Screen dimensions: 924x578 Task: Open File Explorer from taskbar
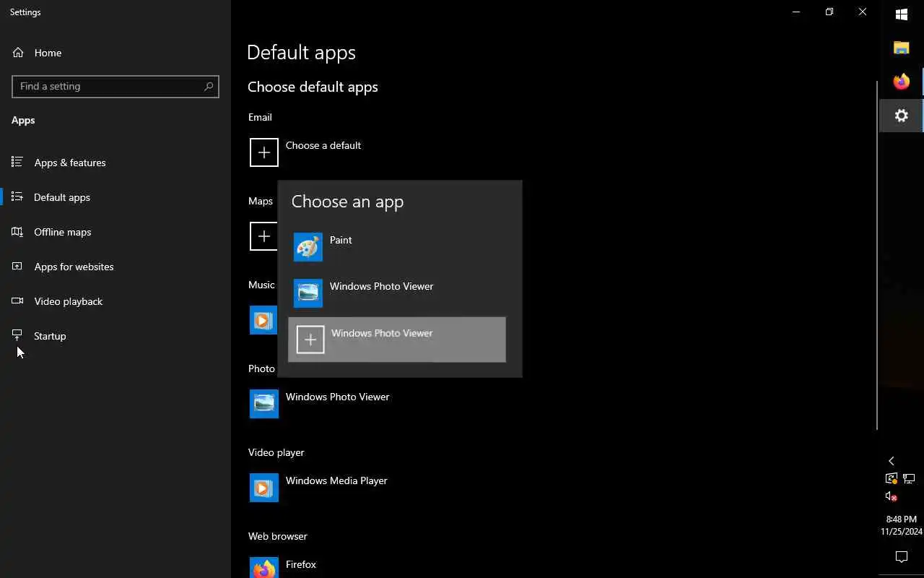(901, 48)
